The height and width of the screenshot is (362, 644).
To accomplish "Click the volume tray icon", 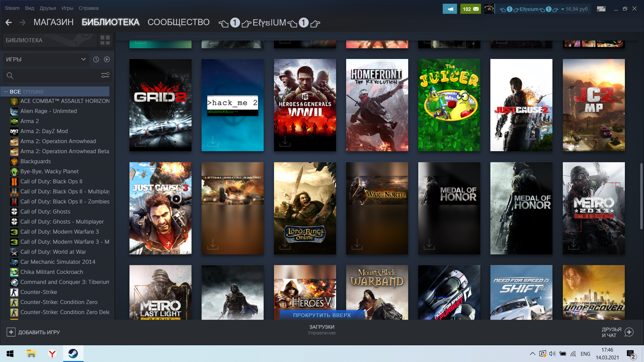I will pos(552,354).
